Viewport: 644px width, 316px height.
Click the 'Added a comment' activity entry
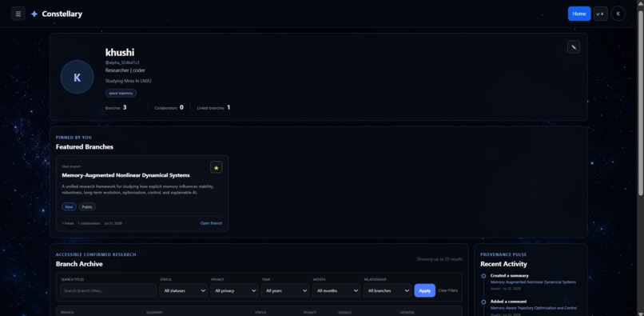pos(508,302)
